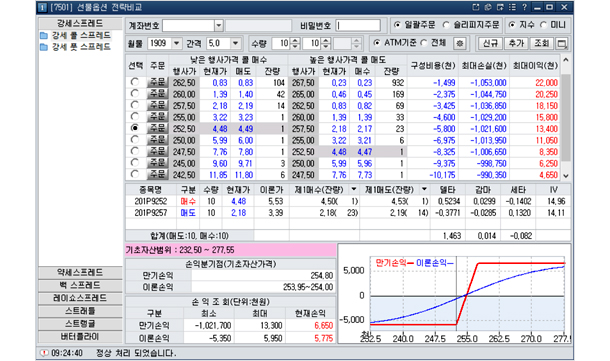
Task: Click the 추가 button
Action: 516,44
